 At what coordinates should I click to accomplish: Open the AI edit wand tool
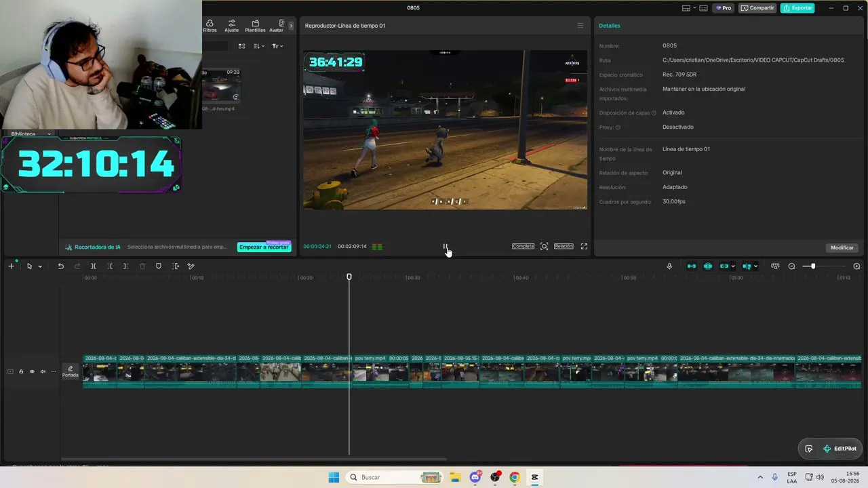point(191,266)
